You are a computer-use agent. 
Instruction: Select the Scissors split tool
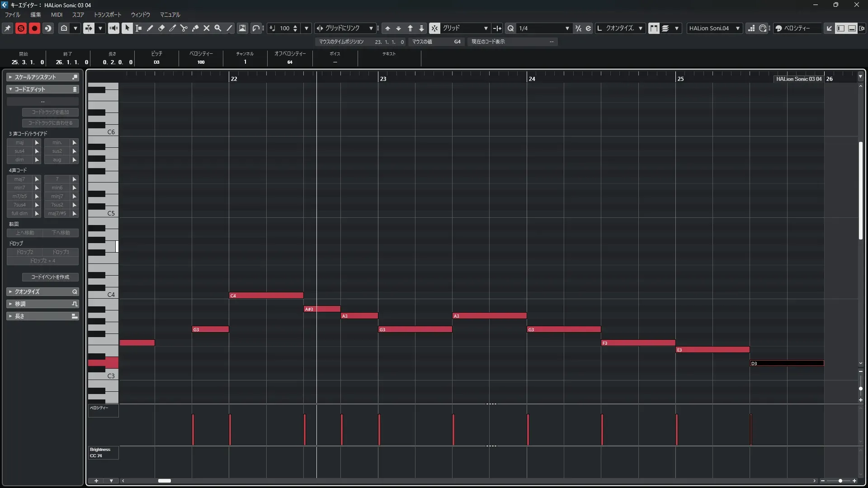click(x=184, y=28)
